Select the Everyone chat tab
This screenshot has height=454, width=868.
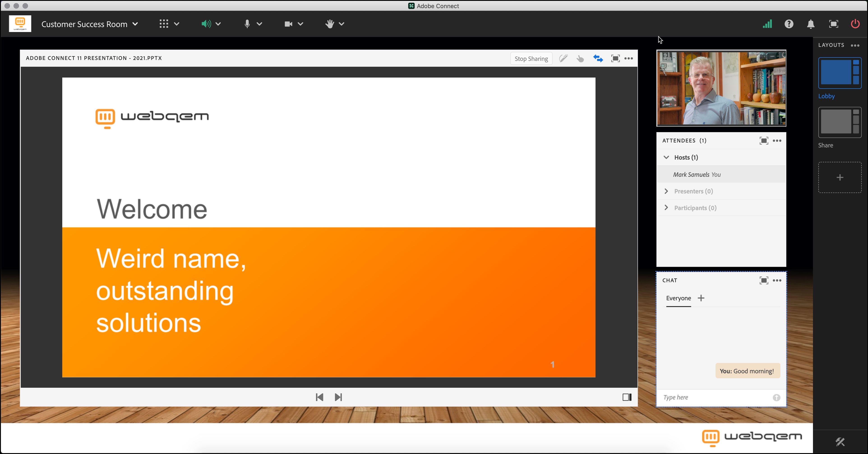click(679, 298)
